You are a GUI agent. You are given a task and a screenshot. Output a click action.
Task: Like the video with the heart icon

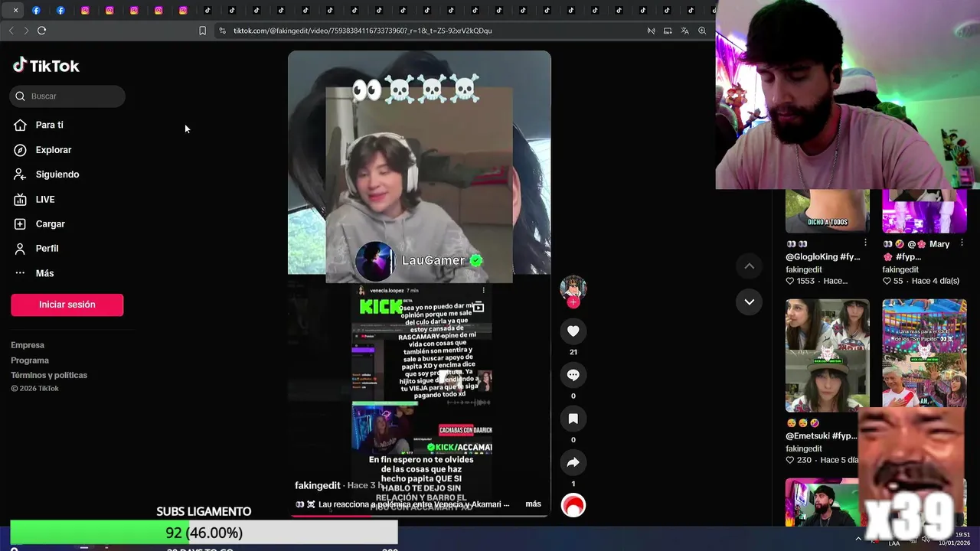[573, 331]
